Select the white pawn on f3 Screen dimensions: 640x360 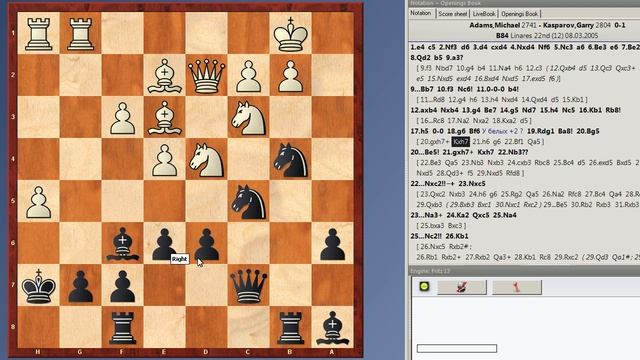(122, 118)
